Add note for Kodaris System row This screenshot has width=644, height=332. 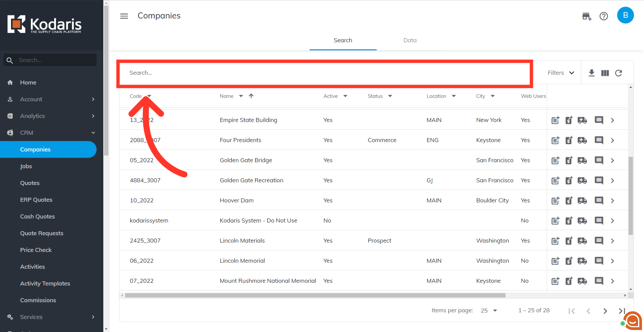tap(555, 221)
